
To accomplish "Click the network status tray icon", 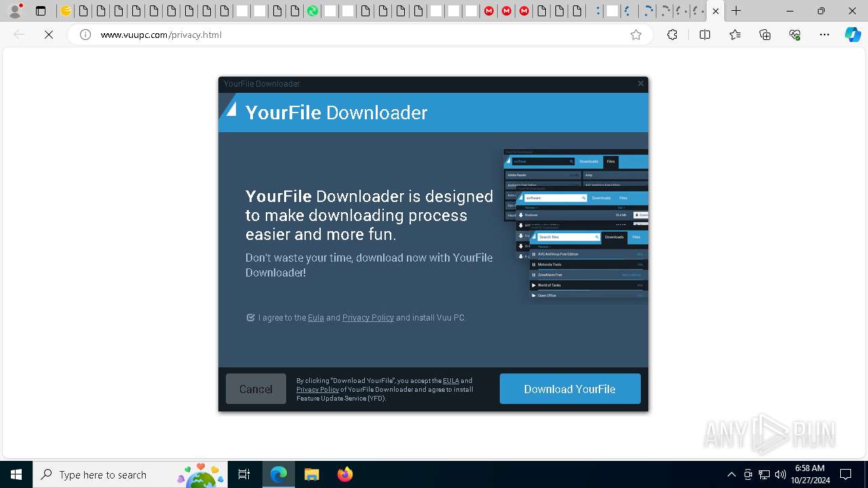I will point(764,474).
